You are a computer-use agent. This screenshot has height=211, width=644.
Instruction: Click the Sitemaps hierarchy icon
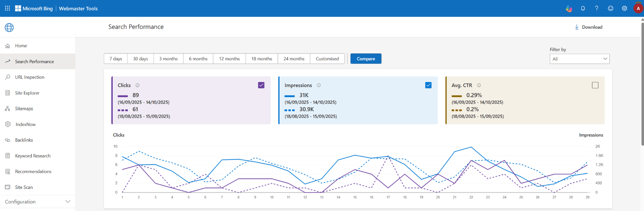point(8,109)
